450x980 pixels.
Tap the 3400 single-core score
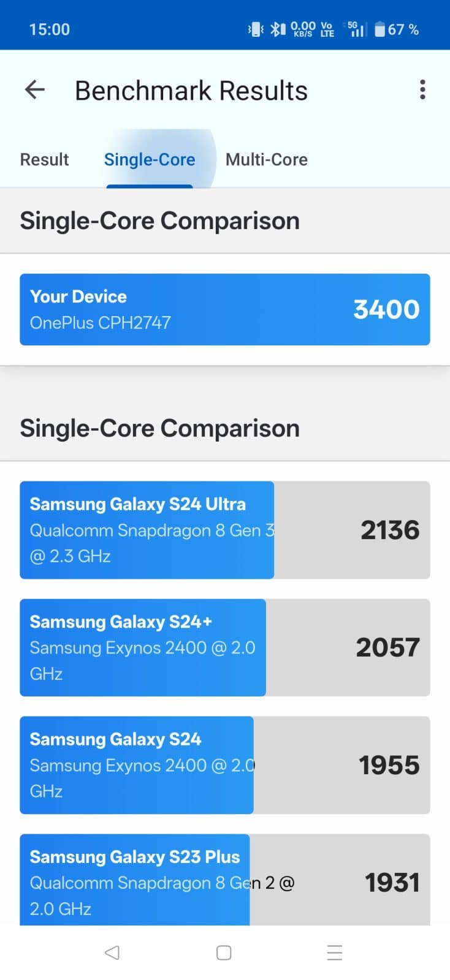[x=386, y=309]
